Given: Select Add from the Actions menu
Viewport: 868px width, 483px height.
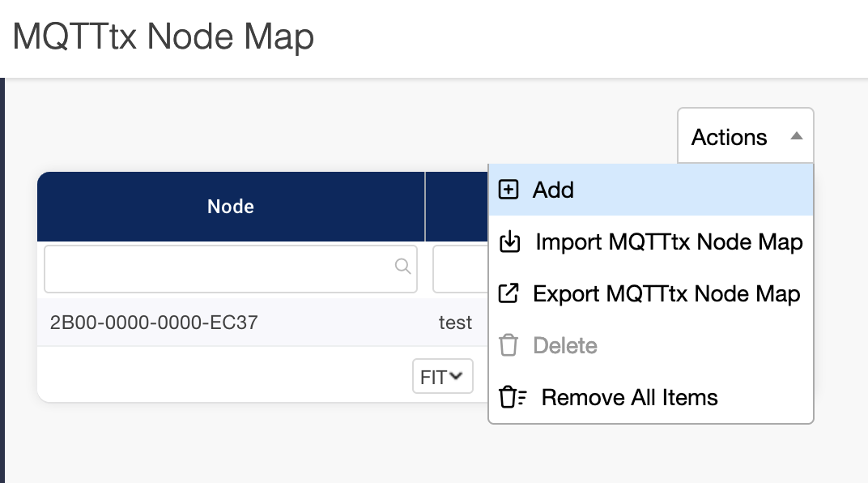Looking at the screenshot, I should point(554,190).
